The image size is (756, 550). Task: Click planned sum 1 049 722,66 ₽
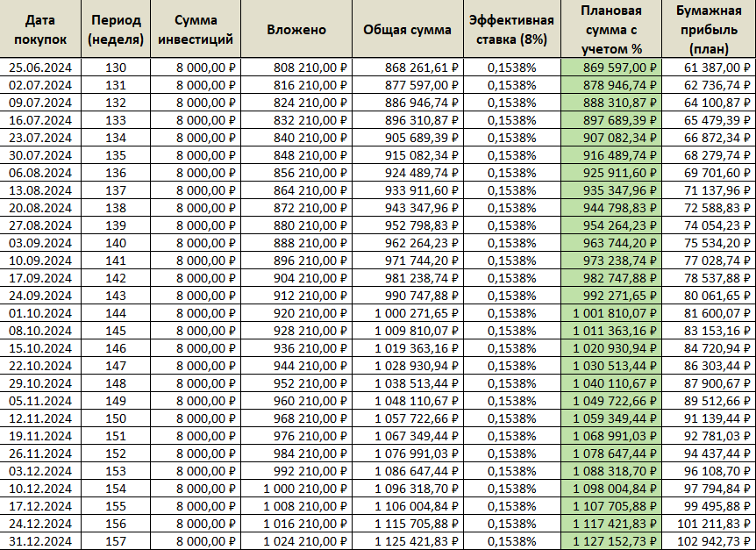[611, 401]
